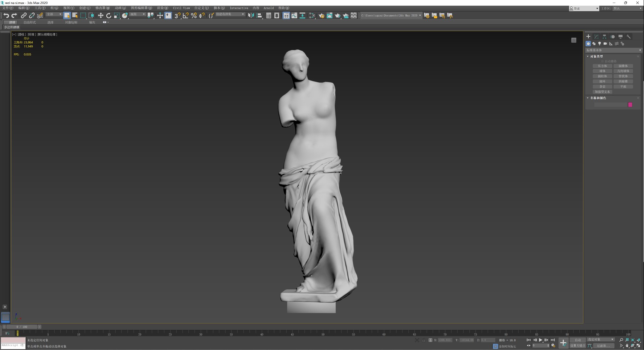This screenshot has height=350, width=644.
Task: Click the Render teapot icon
Action: (337, 15)
